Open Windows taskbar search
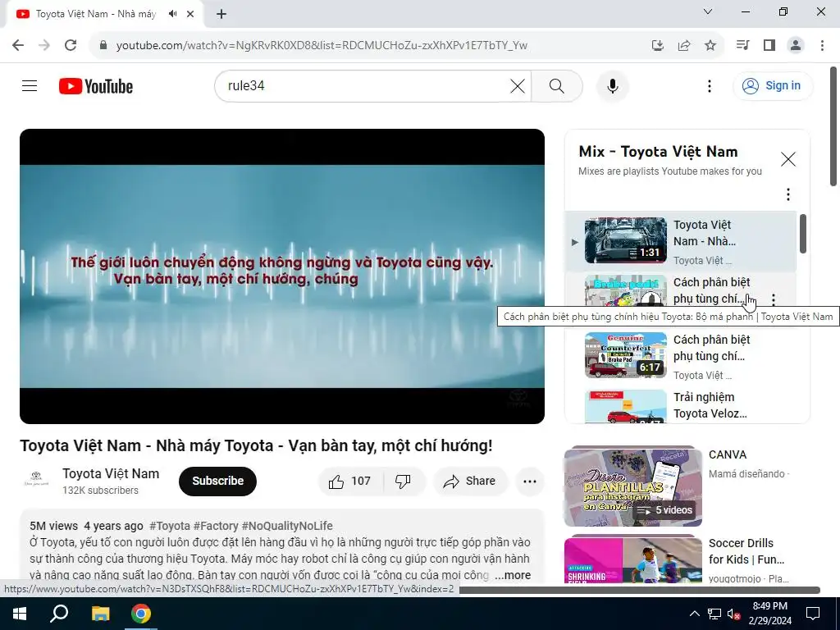840x630 pixels. 59,614
